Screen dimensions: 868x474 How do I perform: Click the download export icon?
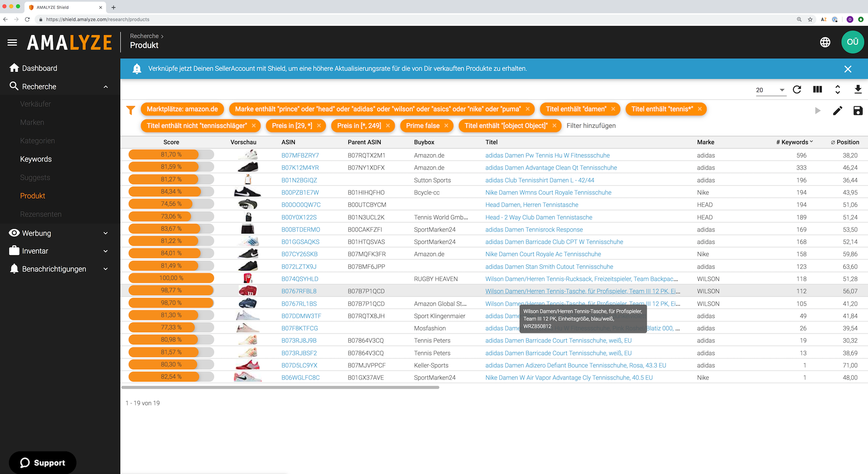pos(858,90)
